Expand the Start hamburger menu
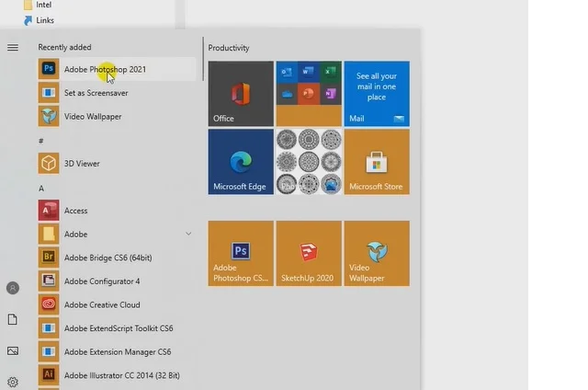 pyautogui.click(x=13, y=47)
